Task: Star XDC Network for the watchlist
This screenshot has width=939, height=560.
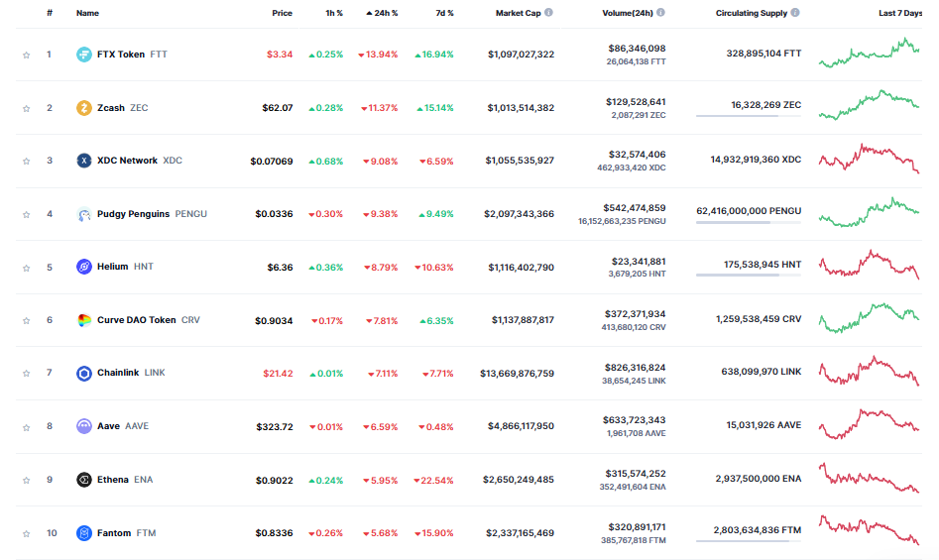Action: 27,162
